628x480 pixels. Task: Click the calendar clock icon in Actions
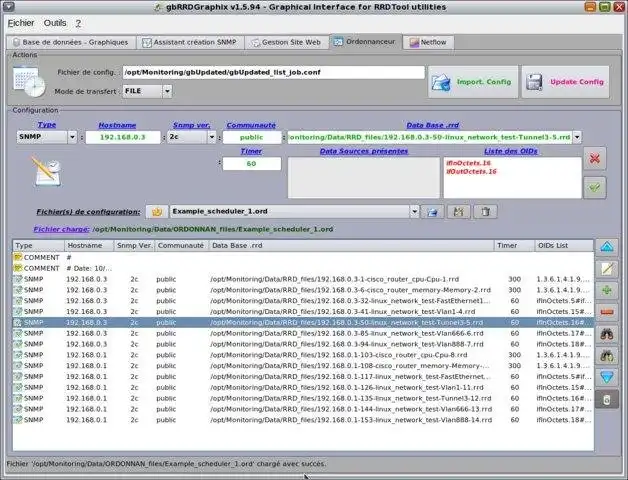29,82
